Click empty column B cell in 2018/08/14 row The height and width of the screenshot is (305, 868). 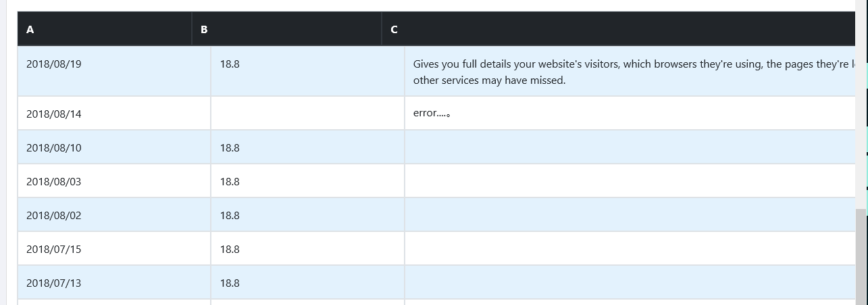coord(307,114)
